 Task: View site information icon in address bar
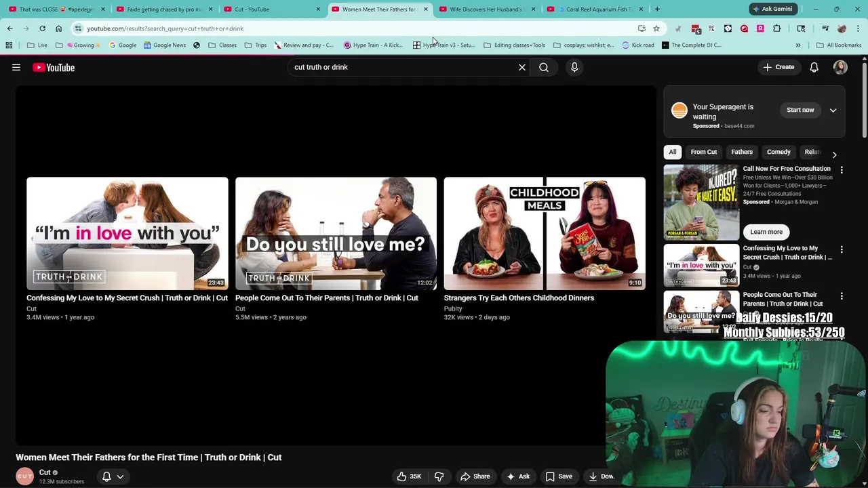coord(79,28)
